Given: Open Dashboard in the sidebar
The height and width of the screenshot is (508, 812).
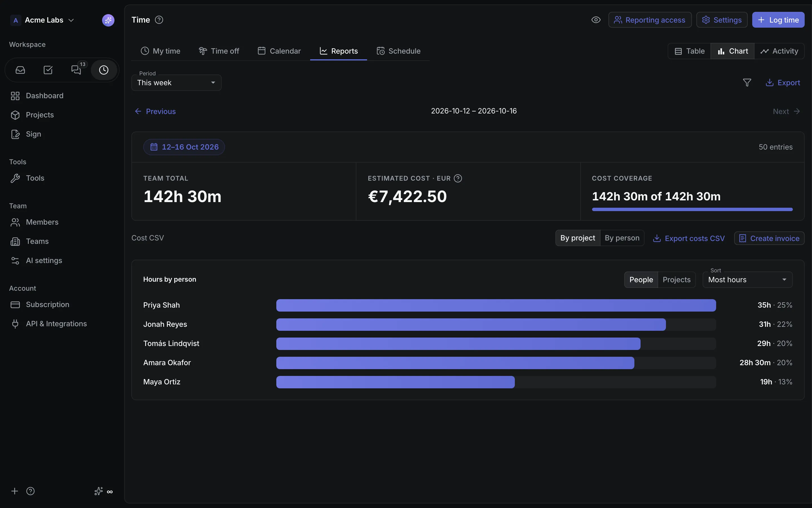Looking at the screenshot, I should tap(62, 96).
